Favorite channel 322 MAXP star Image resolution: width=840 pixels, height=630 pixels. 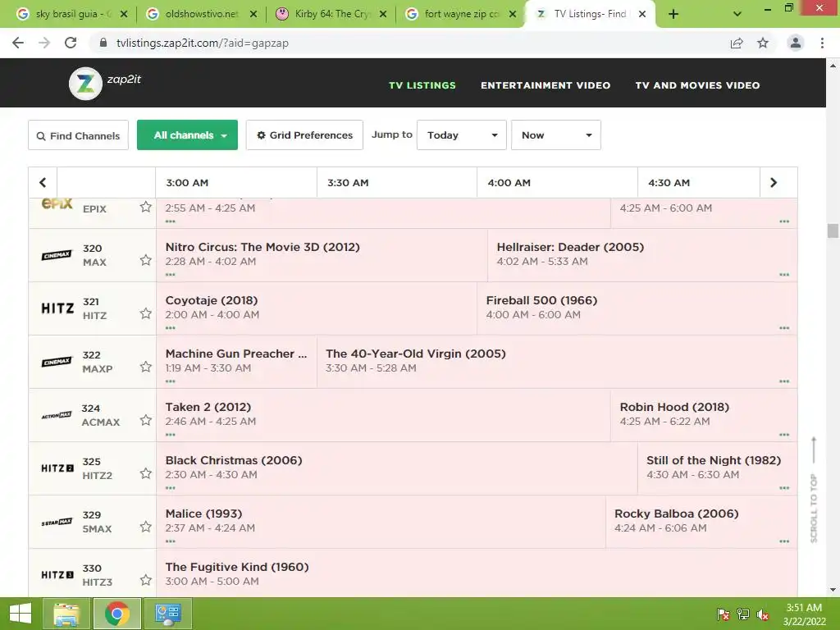pyautogui.click(x=146, y=367)
